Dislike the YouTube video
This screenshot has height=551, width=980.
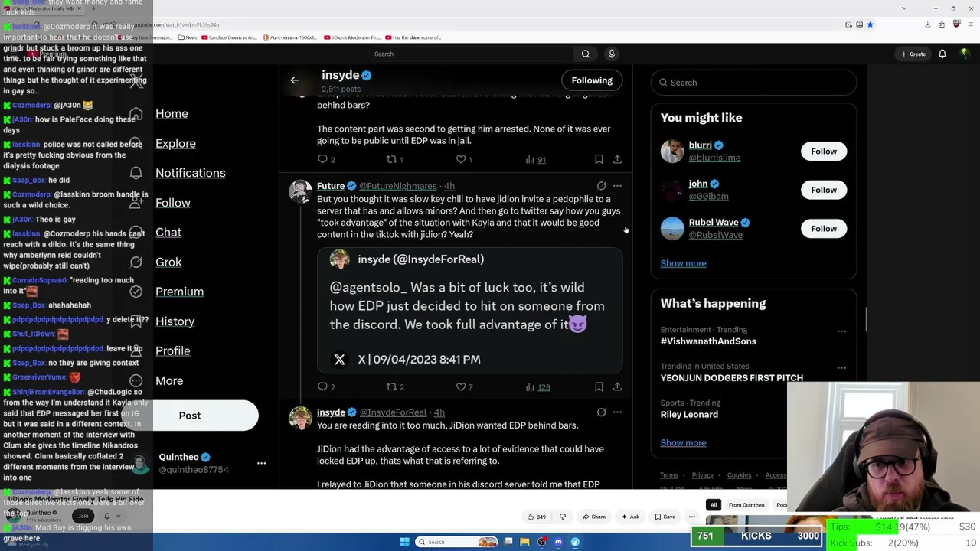click(x=563, y=517)
